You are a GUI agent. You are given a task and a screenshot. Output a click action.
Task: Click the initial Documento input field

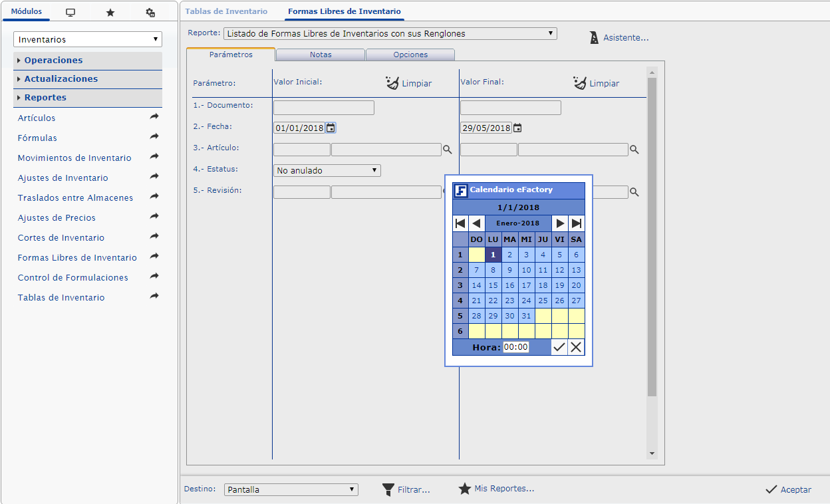pyautogui.click(x=324, y=108)
